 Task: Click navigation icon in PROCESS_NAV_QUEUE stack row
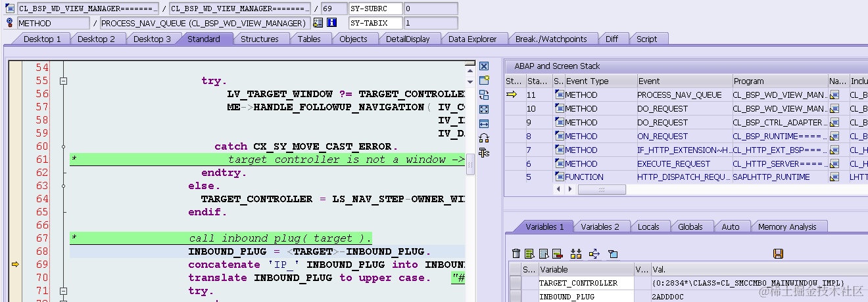[x=834, y=95]
